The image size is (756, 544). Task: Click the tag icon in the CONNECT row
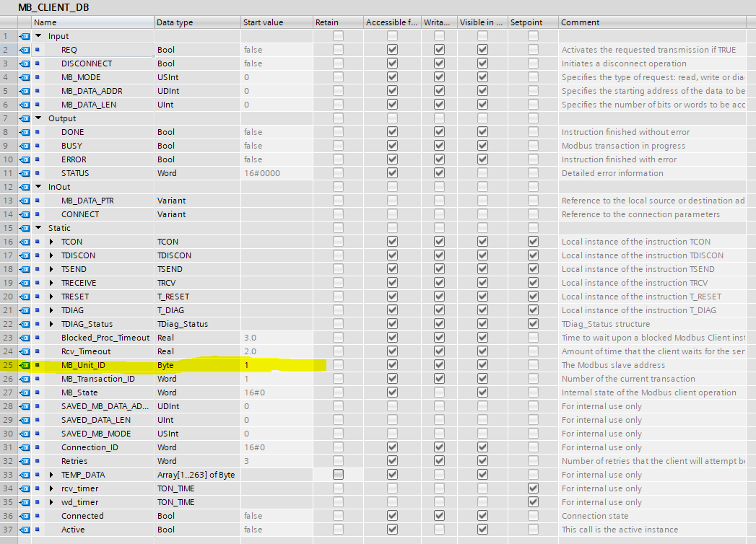click(24, 214)
